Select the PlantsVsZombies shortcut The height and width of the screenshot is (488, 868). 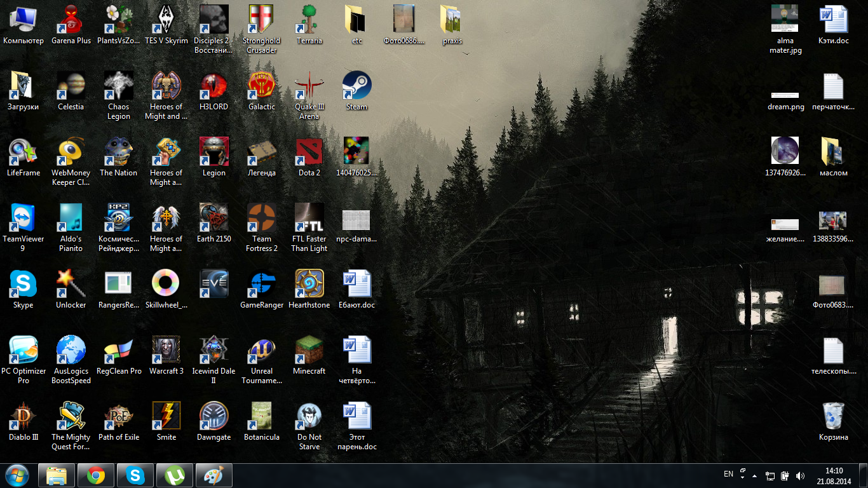point(119,25)
